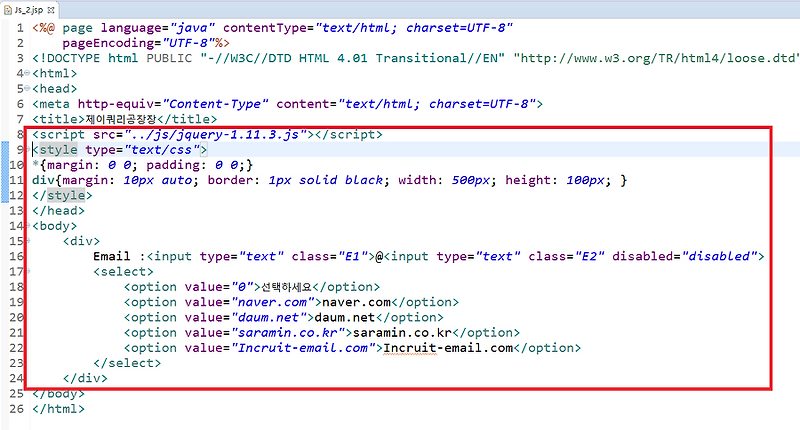The image size is (800, 430).
Task: Click the closing </select> tag
Action: [127, 363]
